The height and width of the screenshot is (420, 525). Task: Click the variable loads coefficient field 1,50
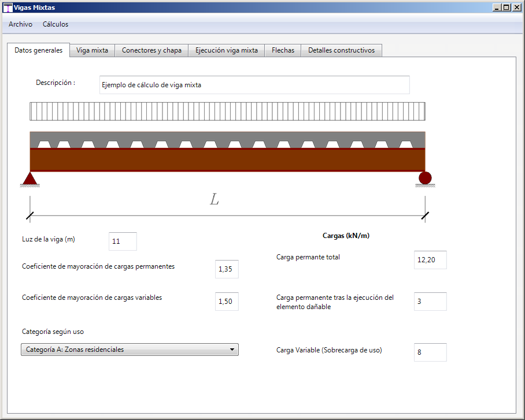pyautogui.click(x=227, y=302)
